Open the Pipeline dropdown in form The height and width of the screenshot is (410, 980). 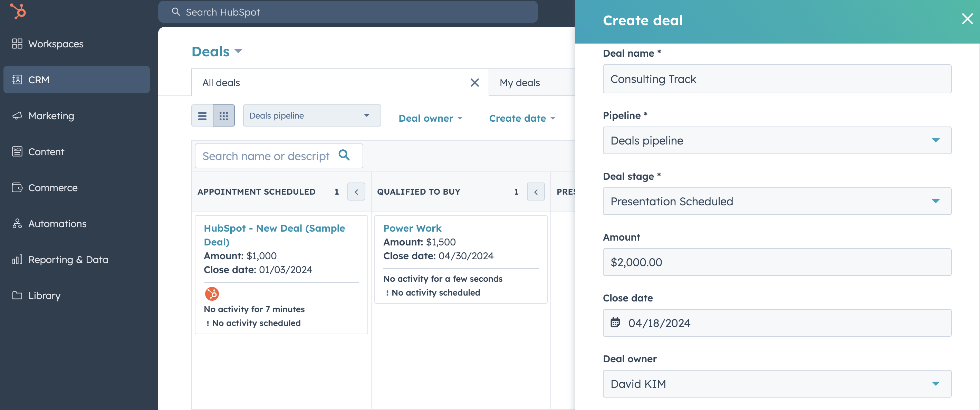(777, 140)
